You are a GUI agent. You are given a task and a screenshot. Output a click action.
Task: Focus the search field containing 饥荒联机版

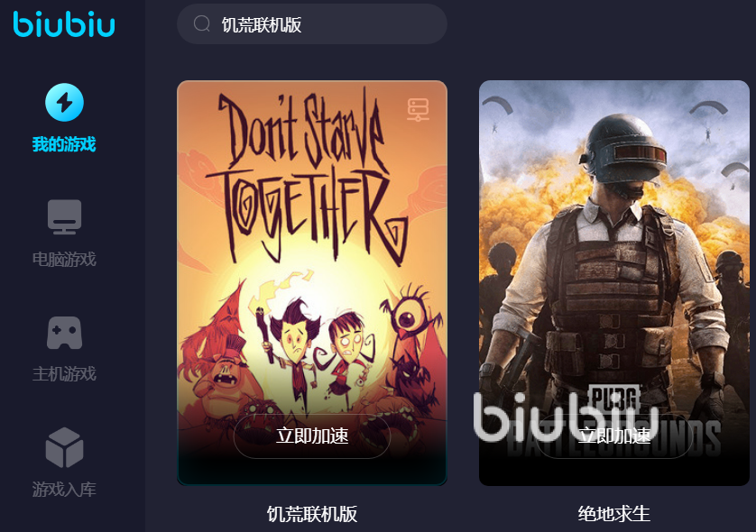tap(312, 24)
